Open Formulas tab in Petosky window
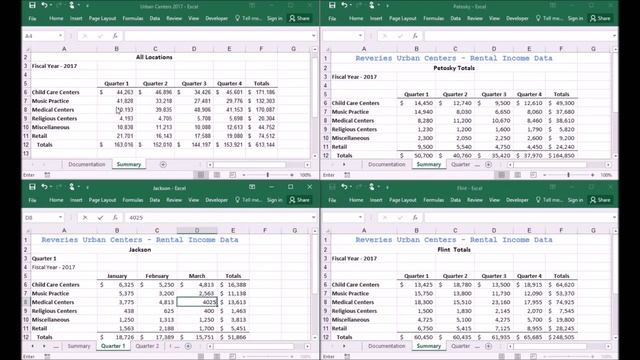The width and height of the screenshot is (640, 360). pyautogui.click(x=433, y=18)
